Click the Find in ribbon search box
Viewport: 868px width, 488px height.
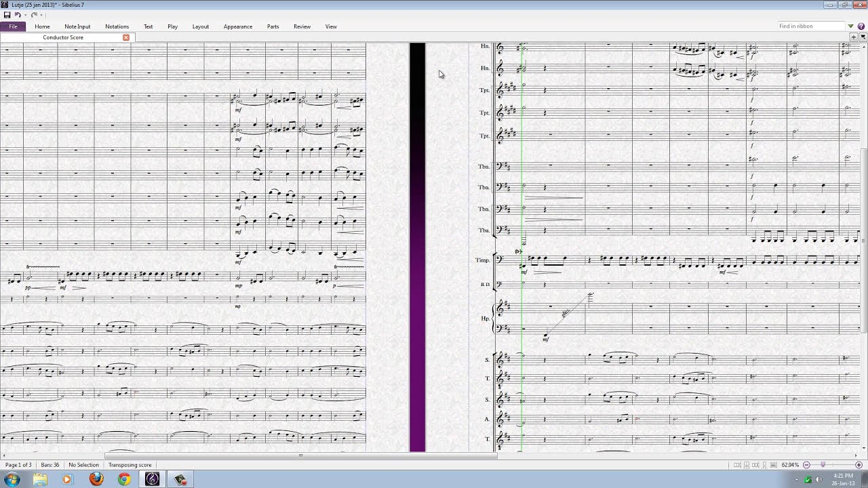(810, 26)
